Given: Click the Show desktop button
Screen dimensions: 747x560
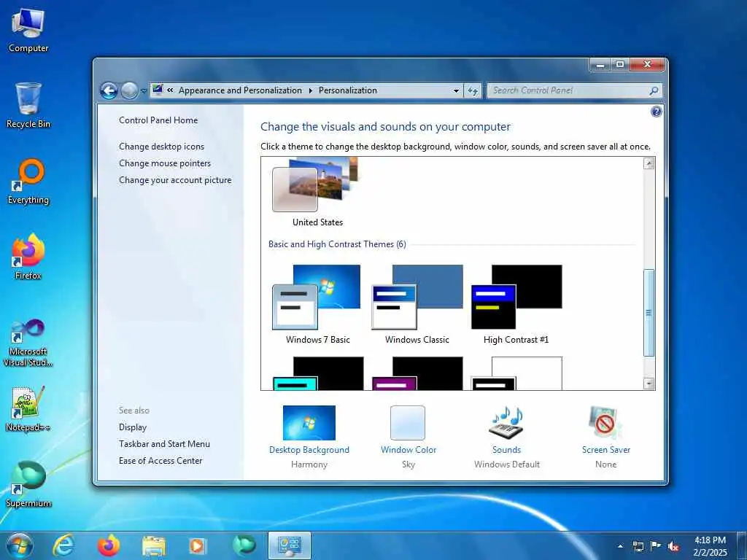Looking at the screenshot, I should (x=742, y=545).
